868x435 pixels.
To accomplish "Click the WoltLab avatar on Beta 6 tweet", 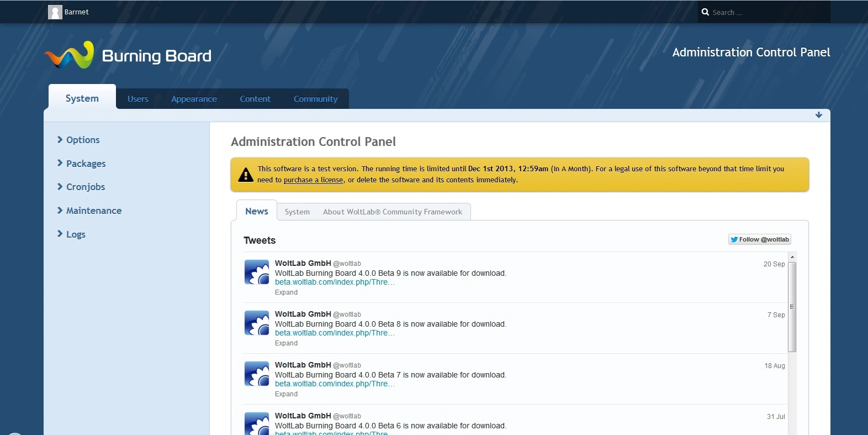I will (x=257, y=423).
